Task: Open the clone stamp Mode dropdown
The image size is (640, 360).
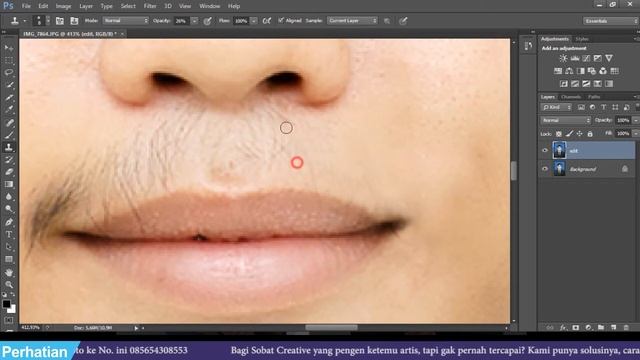Action: [x=125, y=20]
